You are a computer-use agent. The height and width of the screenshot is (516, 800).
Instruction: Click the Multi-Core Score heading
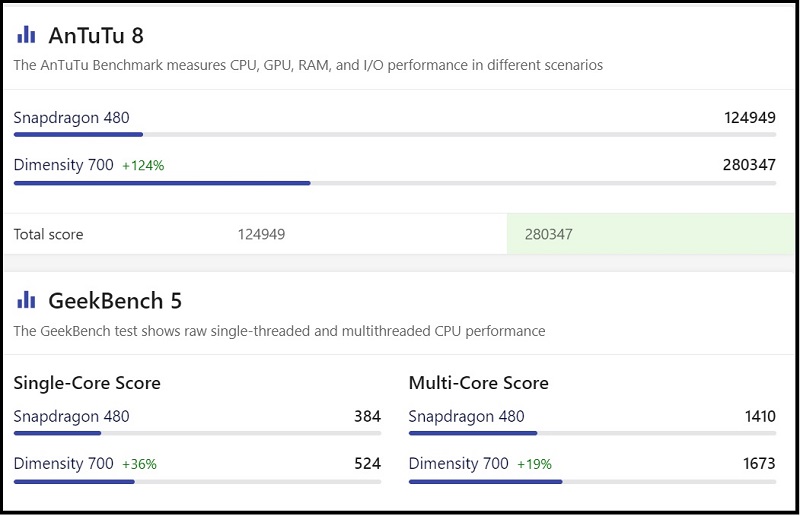click(479, 383)
